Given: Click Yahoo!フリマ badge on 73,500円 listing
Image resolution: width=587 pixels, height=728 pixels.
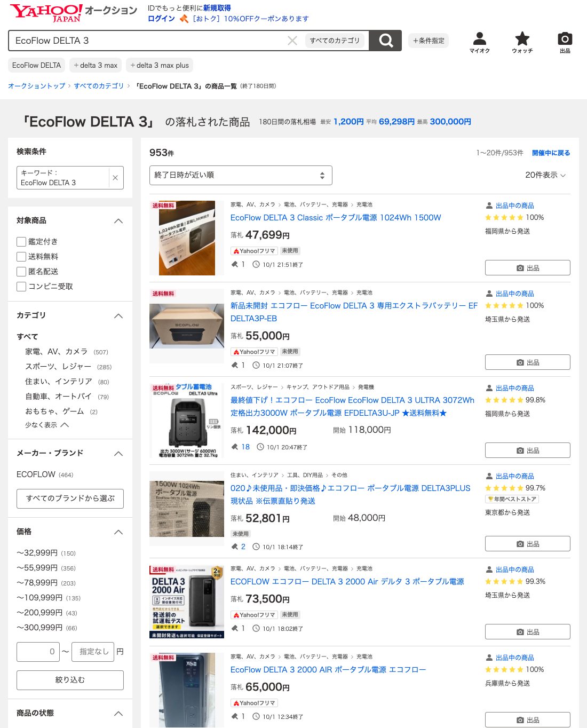Looking at the screenshot, I should click(x=254, y=615).
